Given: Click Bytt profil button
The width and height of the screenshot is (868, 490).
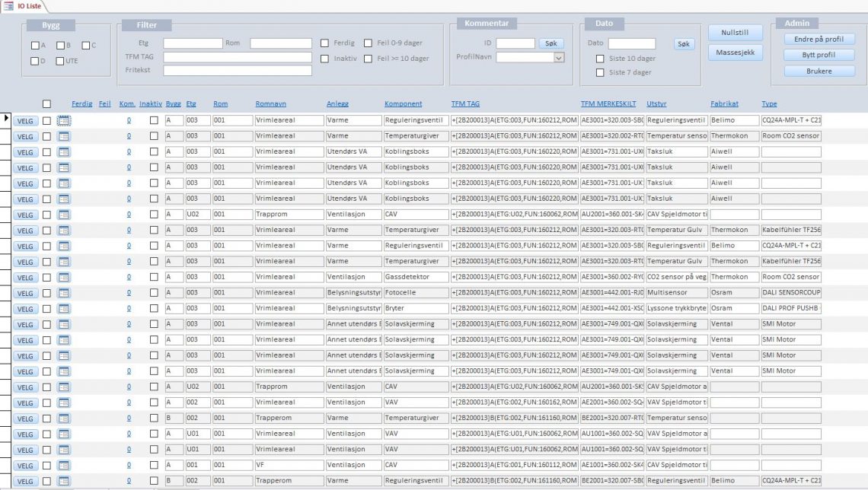Looking at the screenshot, I should (x=819, y=55).
